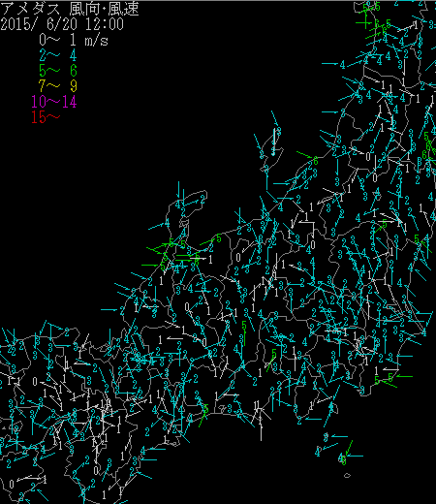The width and height of the screenshot is (436, 504).
Task: Click the white 0~ 1 m/s legend entry
Action: [x=74, y=40]
